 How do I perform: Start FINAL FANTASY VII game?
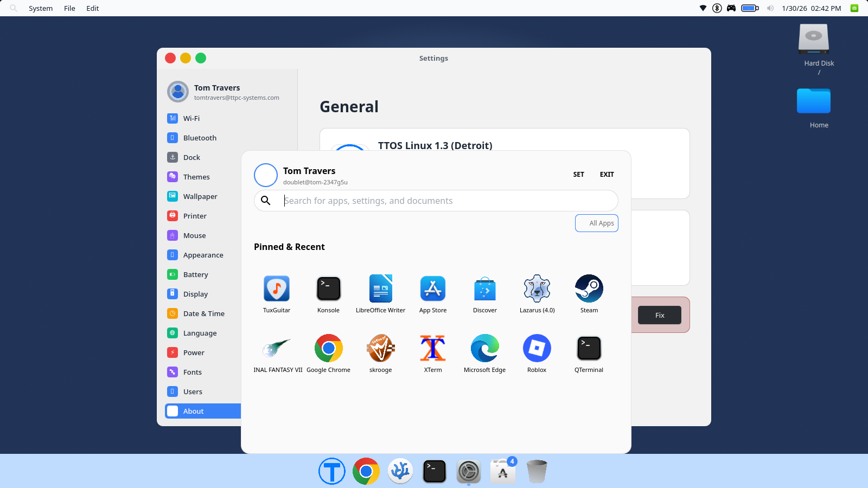click(277, 354)
